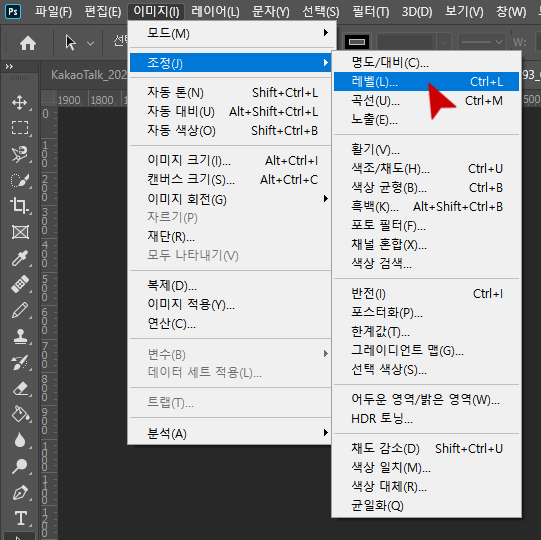Viewport: 541px width, 540px height.
Task: Click the stroke rectangle icon in options bar
Action: 357,42
